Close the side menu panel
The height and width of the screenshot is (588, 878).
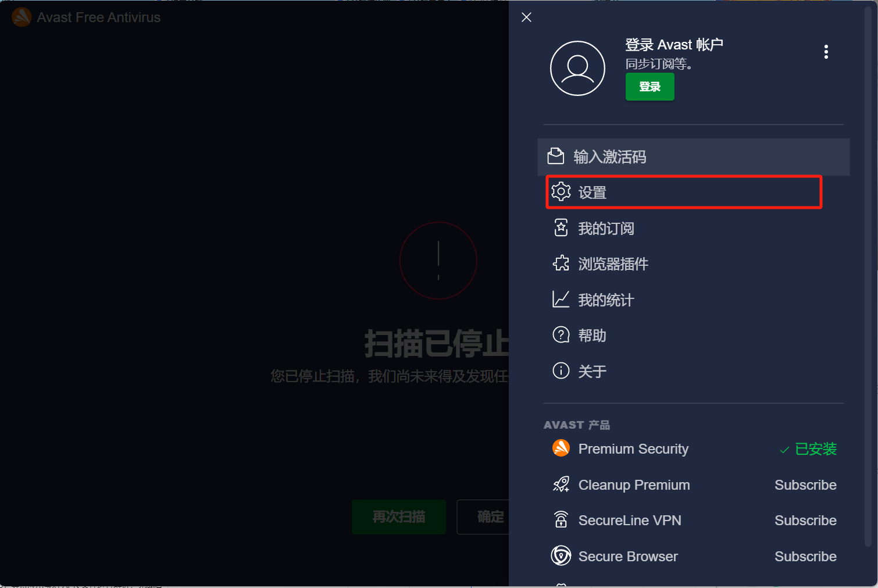[526, 17]
